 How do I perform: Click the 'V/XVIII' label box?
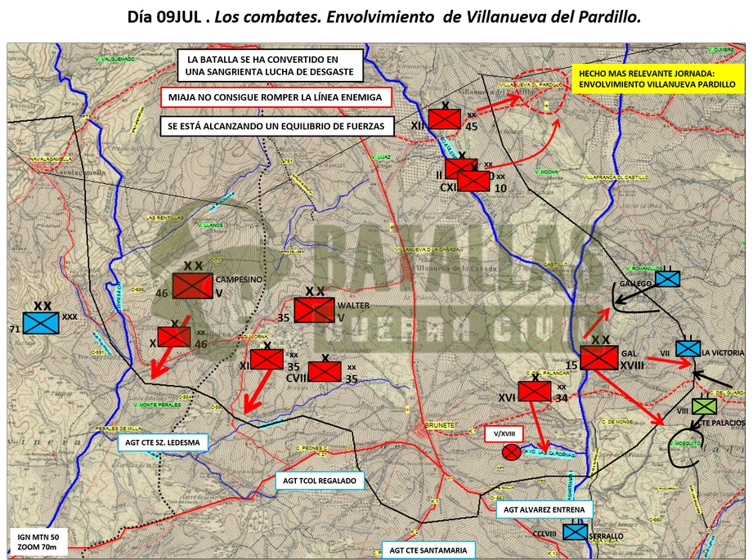[504, 434]
